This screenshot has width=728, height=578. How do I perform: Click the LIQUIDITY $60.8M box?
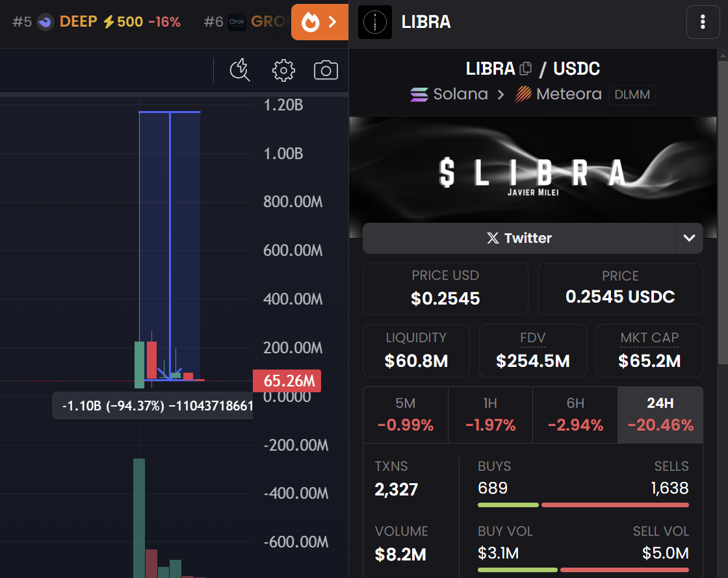[416, 351]
